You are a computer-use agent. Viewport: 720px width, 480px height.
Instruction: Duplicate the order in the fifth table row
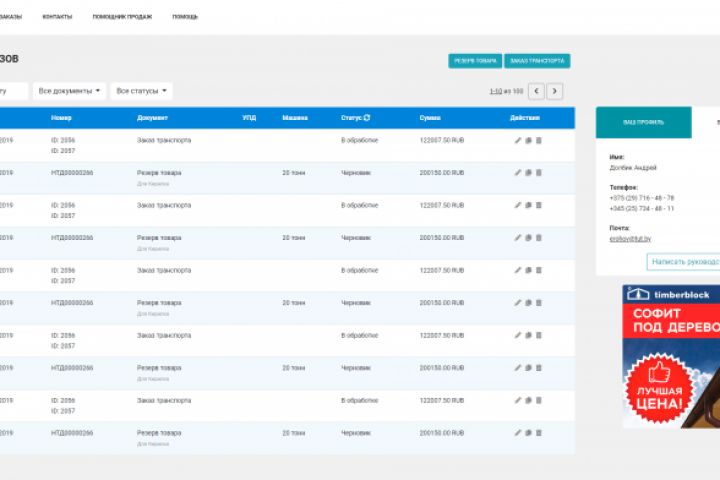529,271
